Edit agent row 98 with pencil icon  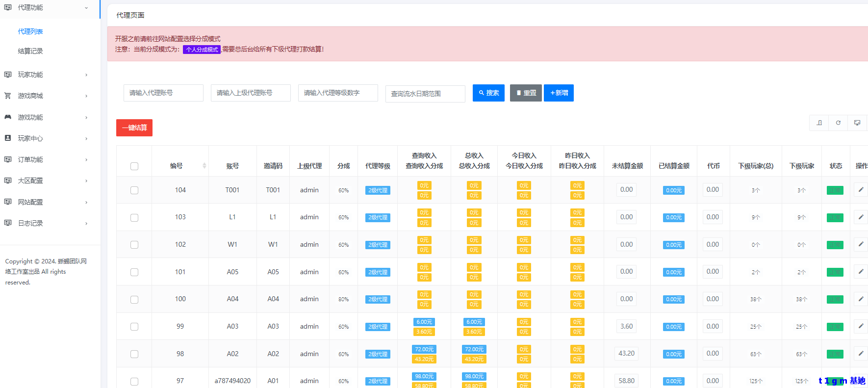[861, 354]
